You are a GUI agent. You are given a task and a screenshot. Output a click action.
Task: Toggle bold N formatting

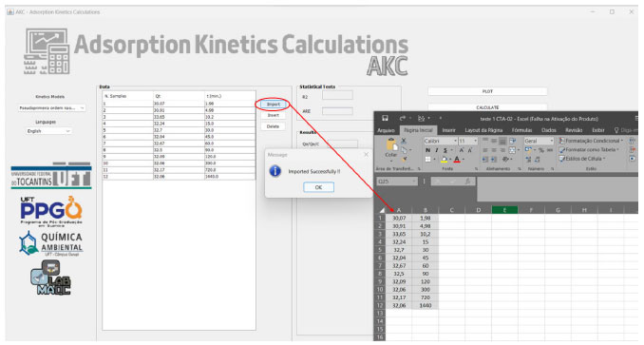[x=428, y=150]
